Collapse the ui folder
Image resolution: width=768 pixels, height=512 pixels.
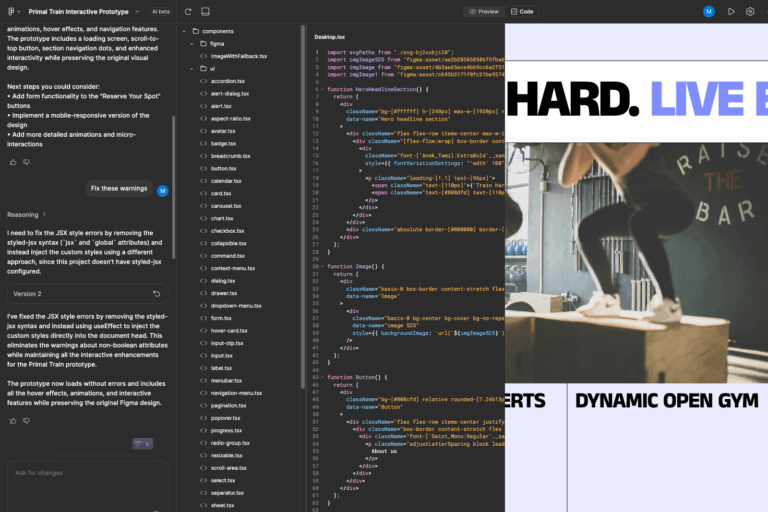pyautogui.click(x=192, y=69)
